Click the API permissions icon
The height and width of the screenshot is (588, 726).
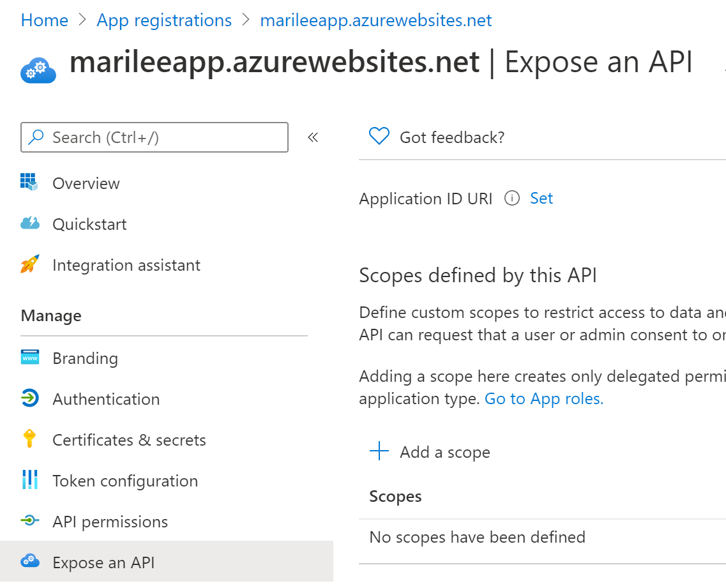click(x=30, y=520)
